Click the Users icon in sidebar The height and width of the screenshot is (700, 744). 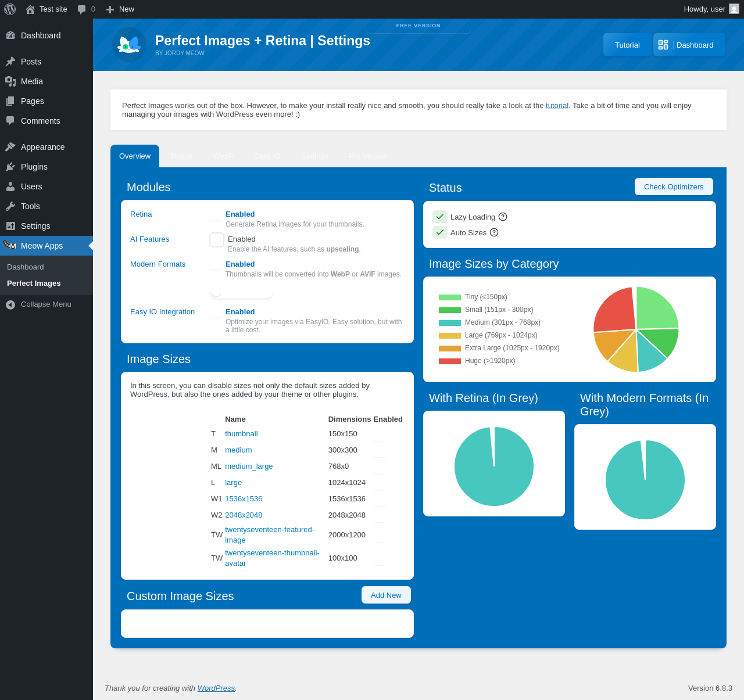coord(10,186)
